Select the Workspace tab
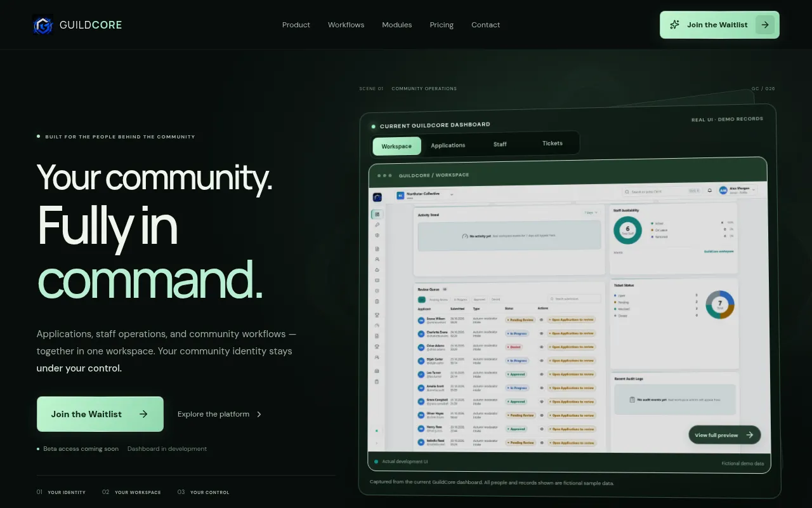 tap(396, 146)
